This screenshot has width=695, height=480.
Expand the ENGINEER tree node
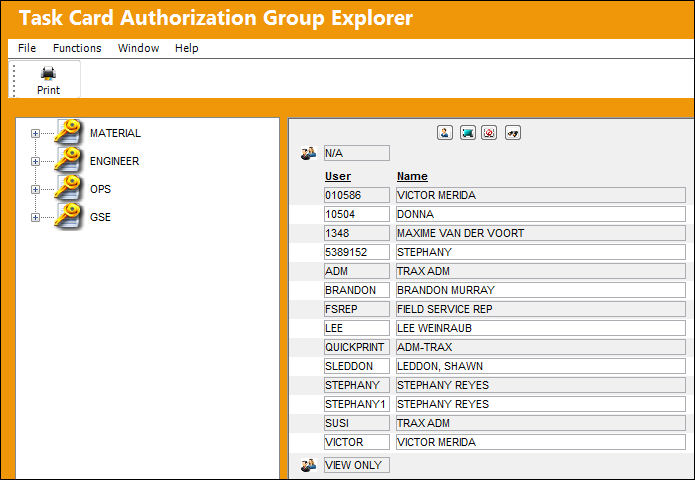pyautogui.click(x=35, y=161)
